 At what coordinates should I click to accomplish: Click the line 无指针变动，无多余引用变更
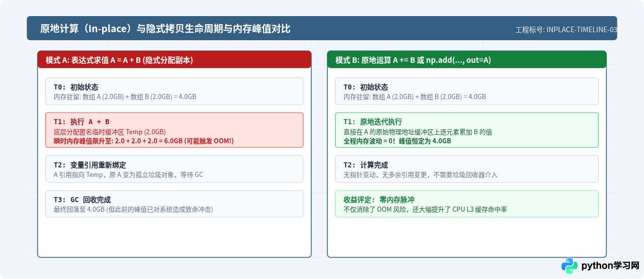point(421,174)
